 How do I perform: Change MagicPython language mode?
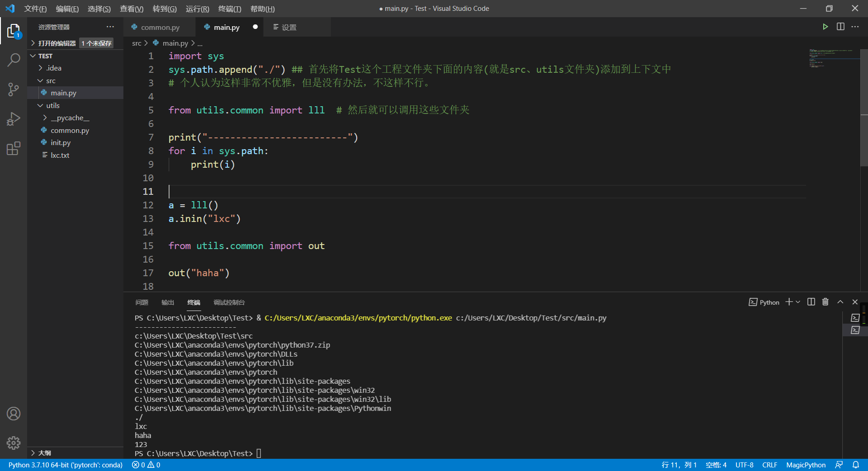(806, 465)
